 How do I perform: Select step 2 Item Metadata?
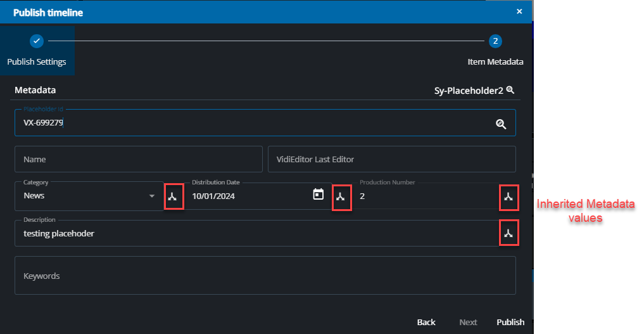(495, 41)
